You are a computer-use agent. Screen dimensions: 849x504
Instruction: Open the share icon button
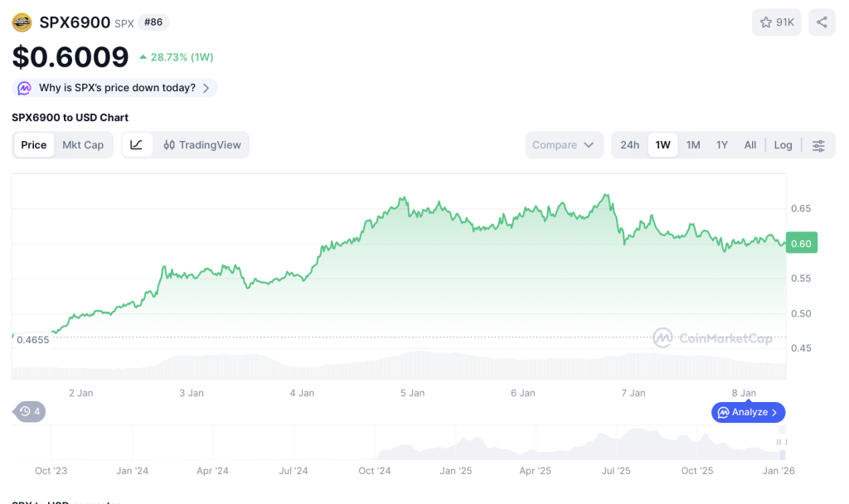822,22
